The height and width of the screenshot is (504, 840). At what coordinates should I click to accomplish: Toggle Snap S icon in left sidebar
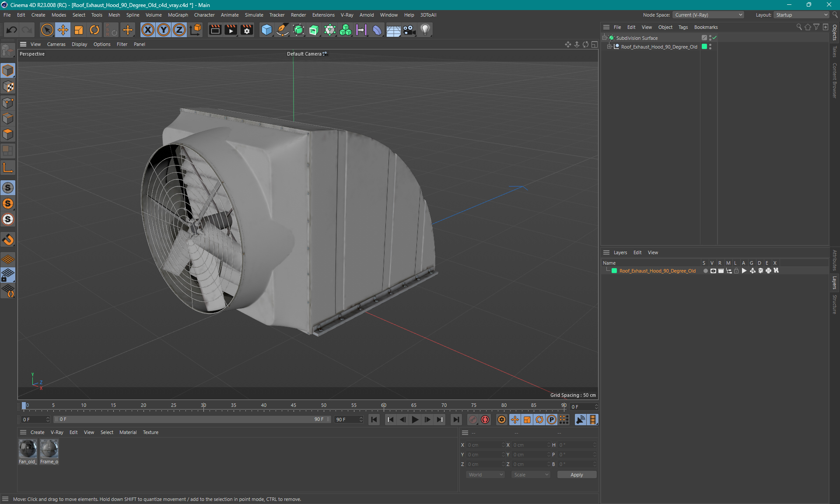(8, 188)
